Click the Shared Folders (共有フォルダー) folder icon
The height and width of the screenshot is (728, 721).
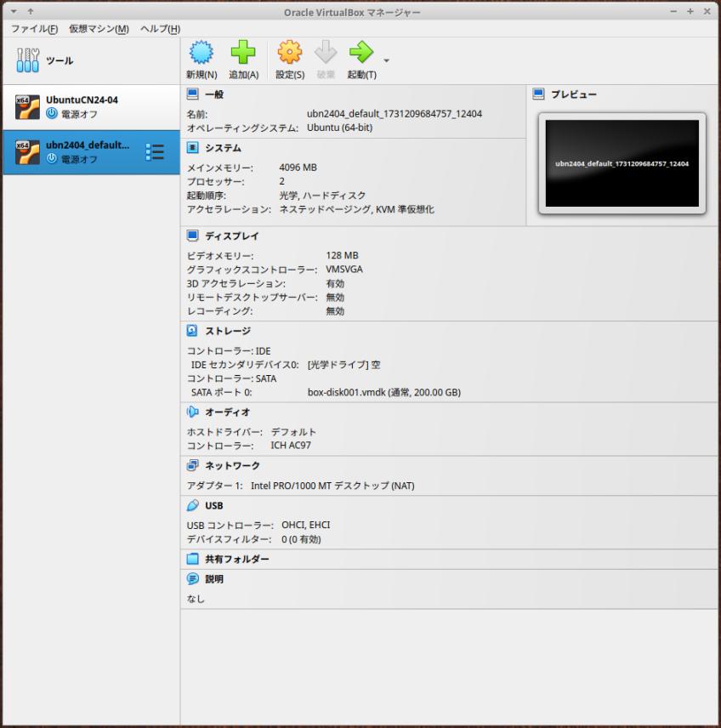(x=193, y=559)
